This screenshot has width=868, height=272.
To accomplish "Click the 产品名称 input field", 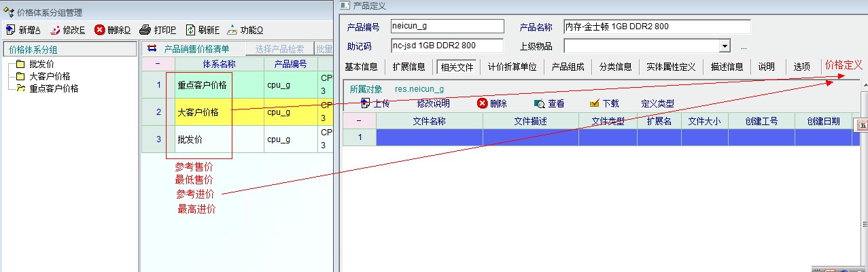I will 657,27.
